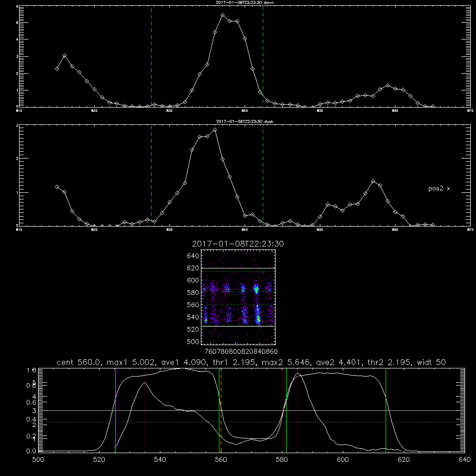Click the 870 label on dusk plot x-axis
The width and height of the screenshot is (476, 476).
click(x=470, y=230)
